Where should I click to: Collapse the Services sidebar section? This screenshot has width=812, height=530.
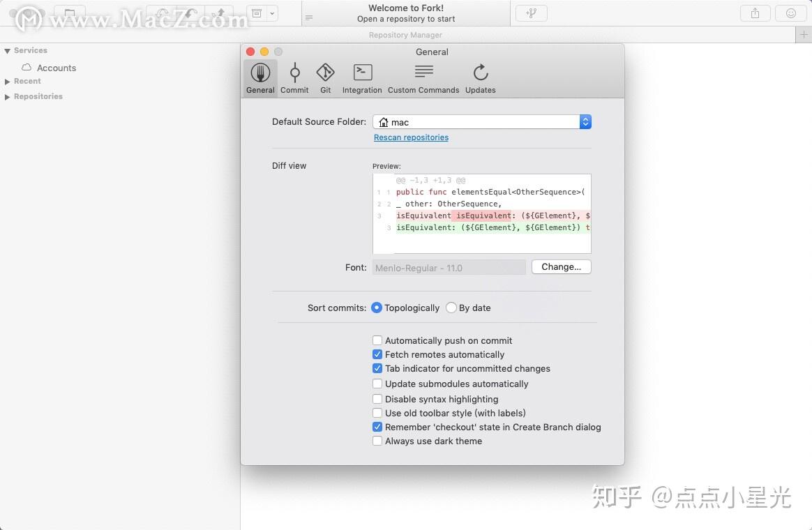(7, 50)
